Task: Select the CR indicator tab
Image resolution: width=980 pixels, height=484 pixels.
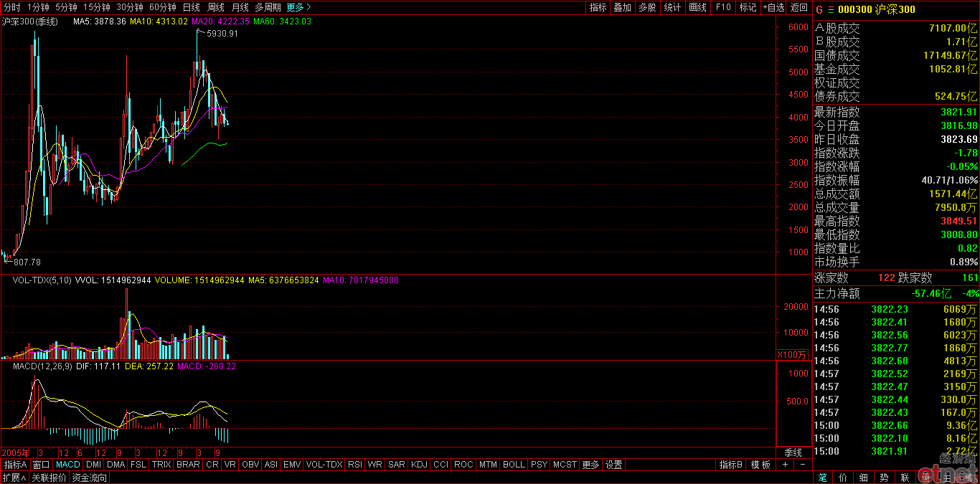Action: tap(212, 465)
